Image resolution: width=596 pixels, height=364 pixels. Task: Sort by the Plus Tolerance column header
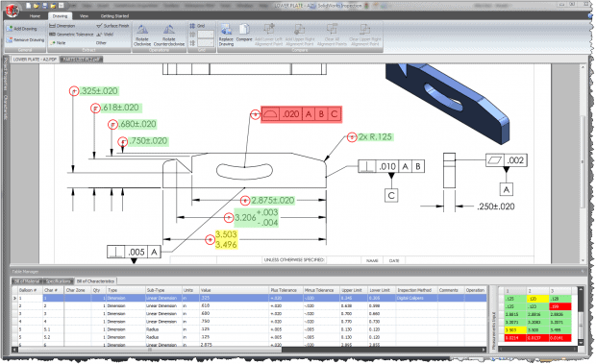point(286,290)
